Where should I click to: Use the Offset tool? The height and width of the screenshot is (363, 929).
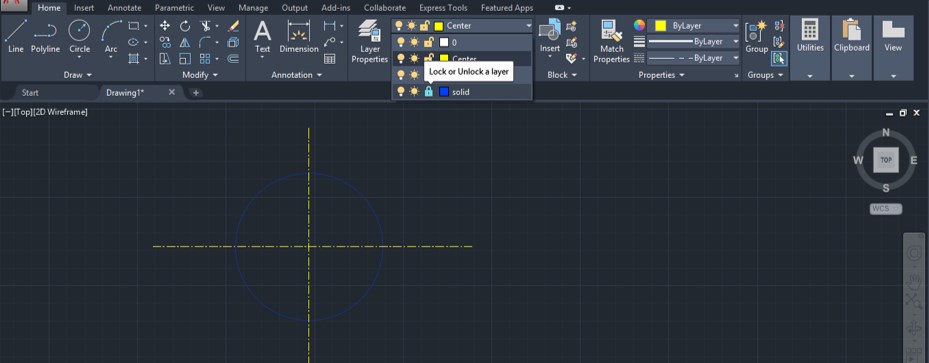233,59
